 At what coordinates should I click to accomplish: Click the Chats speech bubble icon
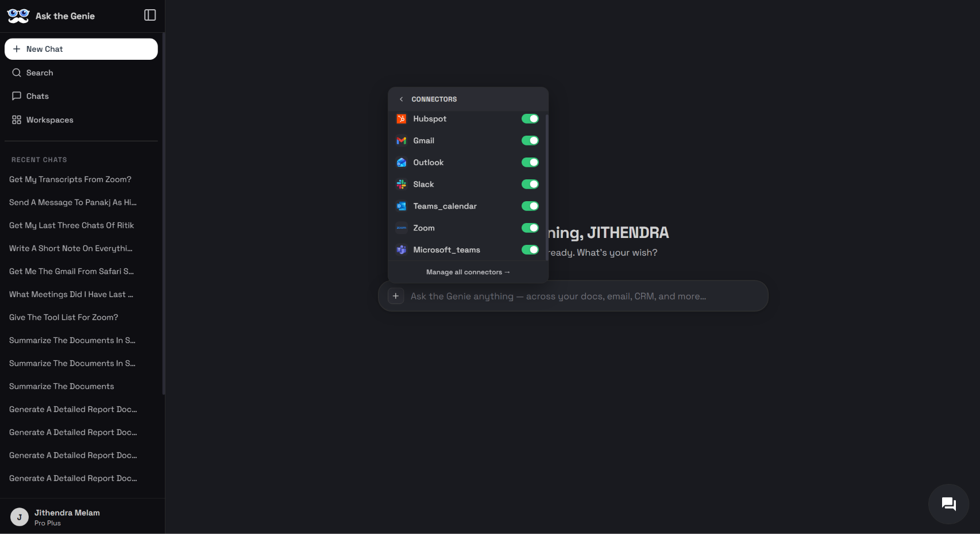point(17,96)
